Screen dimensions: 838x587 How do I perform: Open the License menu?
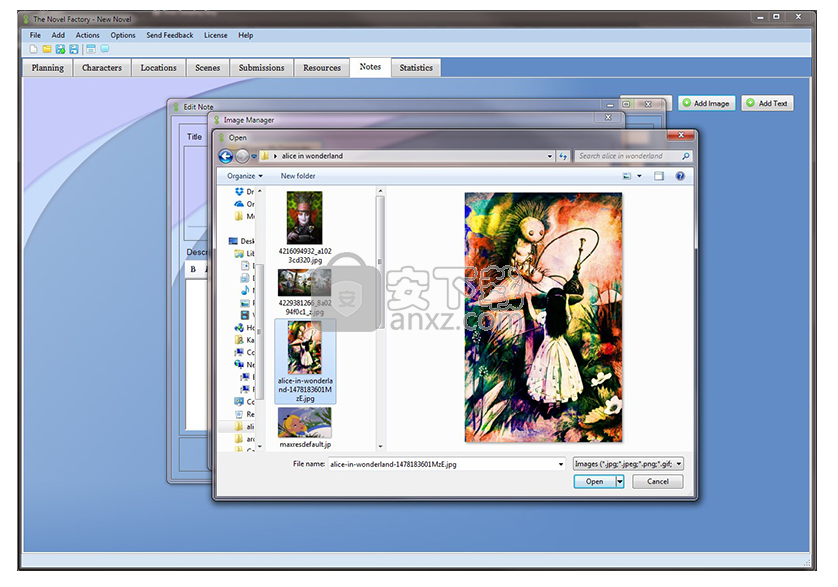[215, 35]
